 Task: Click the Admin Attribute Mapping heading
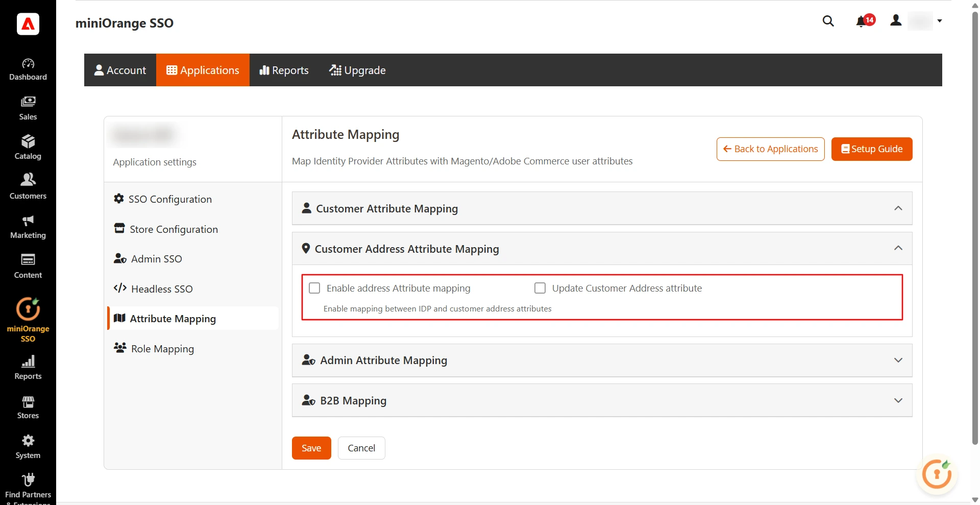[383, 360]
